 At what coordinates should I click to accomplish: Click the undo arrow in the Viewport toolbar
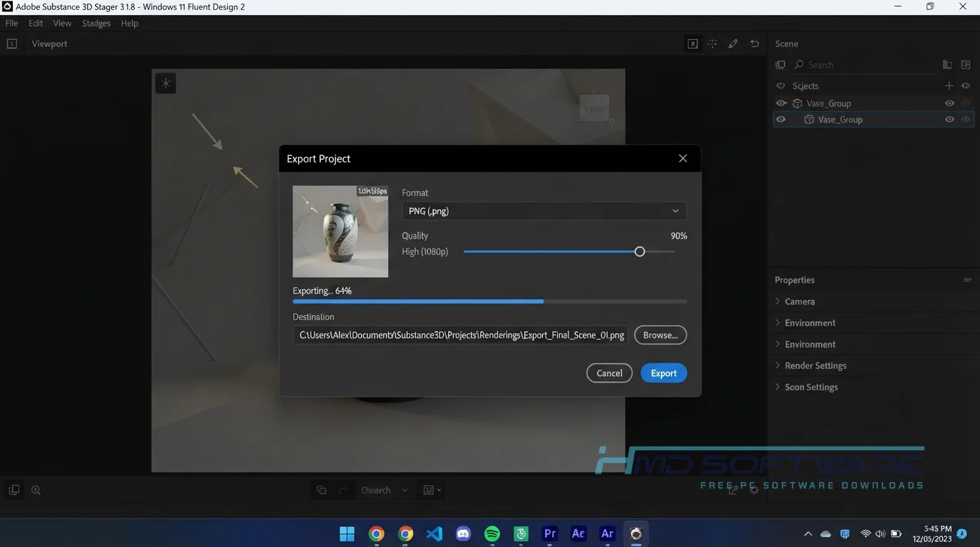click(754, 43)
